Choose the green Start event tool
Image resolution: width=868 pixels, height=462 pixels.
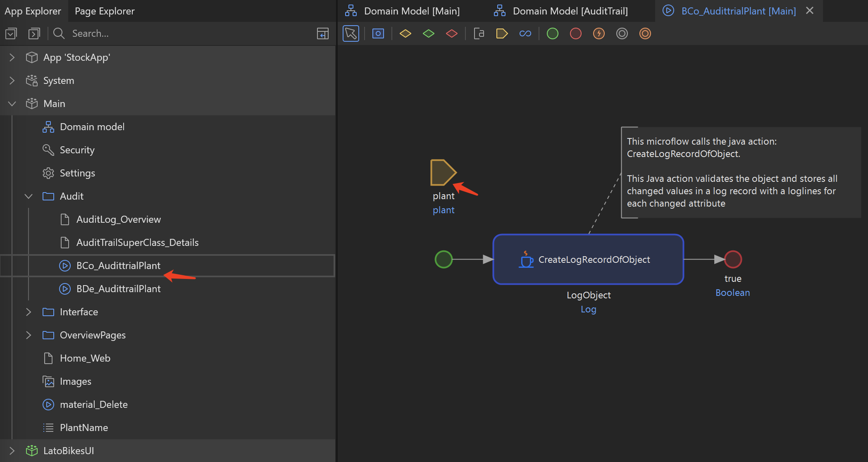(x=553, y=33)
